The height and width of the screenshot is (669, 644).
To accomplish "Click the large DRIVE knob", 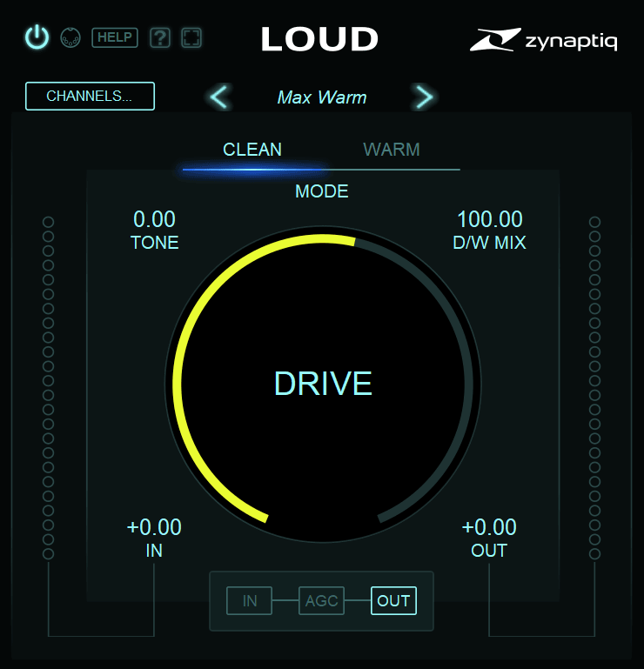I will coord(323,384).
